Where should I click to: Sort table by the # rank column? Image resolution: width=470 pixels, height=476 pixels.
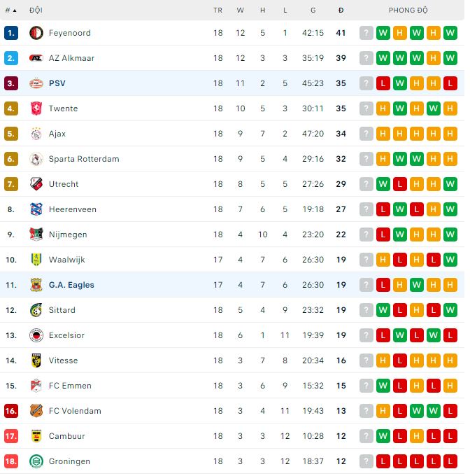pos(10,10)
